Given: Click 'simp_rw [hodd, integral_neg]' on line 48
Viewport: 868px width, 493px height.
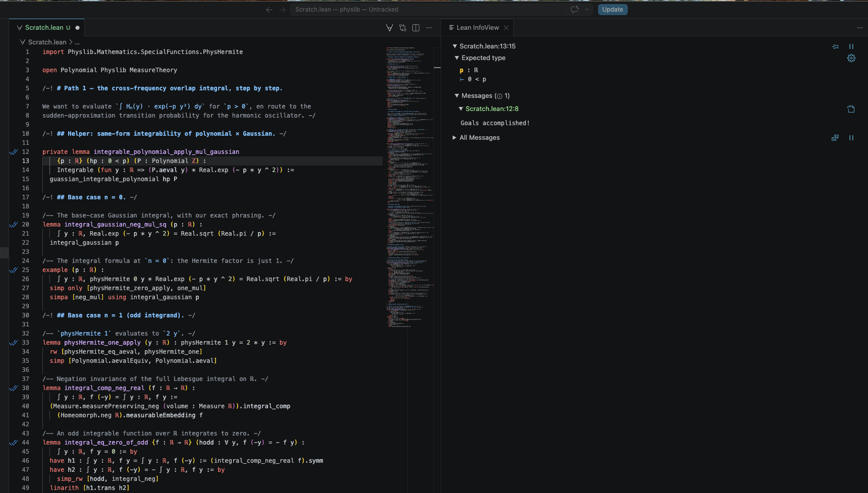Looking at the screenshot, I should [108, 479].
